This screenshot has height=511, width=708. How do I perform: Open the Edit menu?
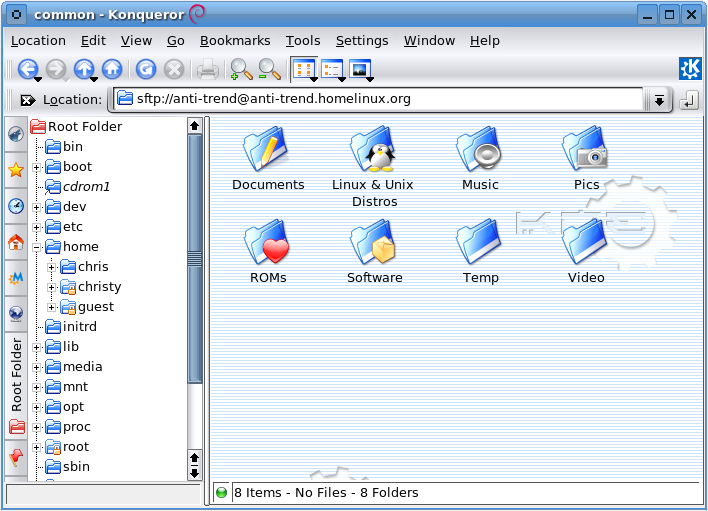(x=93, y=41)
